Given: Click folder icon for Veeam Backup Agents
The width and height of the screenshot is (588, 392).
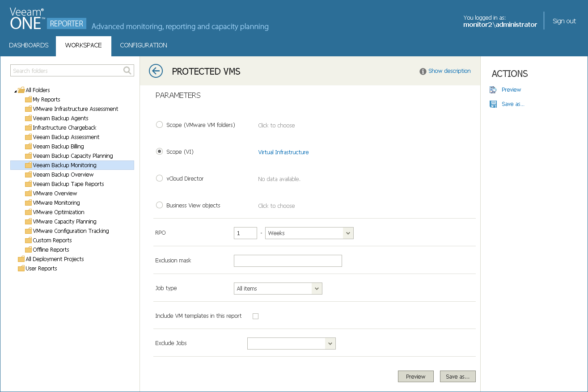Looking at the screenshot, I should click(28, 118).
